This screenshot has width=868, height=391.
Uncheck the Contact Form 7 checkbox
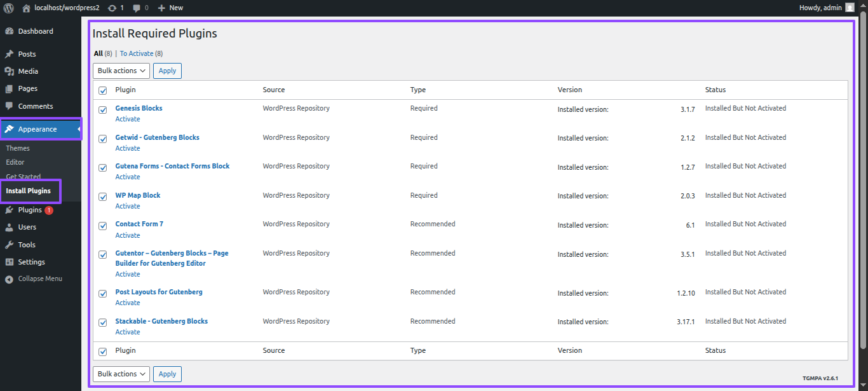pyautogui.click(x=103, y=226)
